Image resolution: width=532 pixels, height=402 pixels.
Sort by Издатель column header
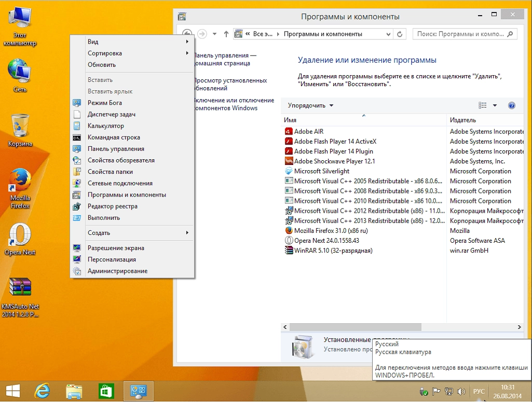486,120
